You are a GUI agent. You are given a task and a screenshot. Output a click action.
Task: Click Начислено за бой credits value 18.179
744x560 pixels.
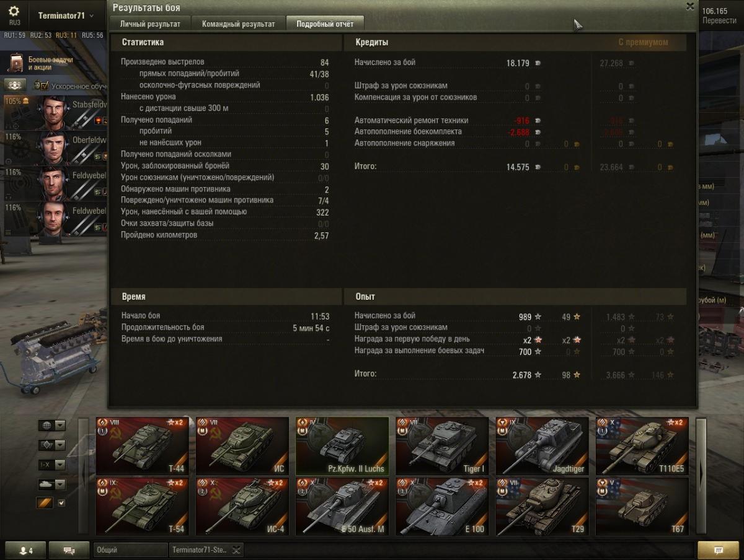click(x=518, y=63)
